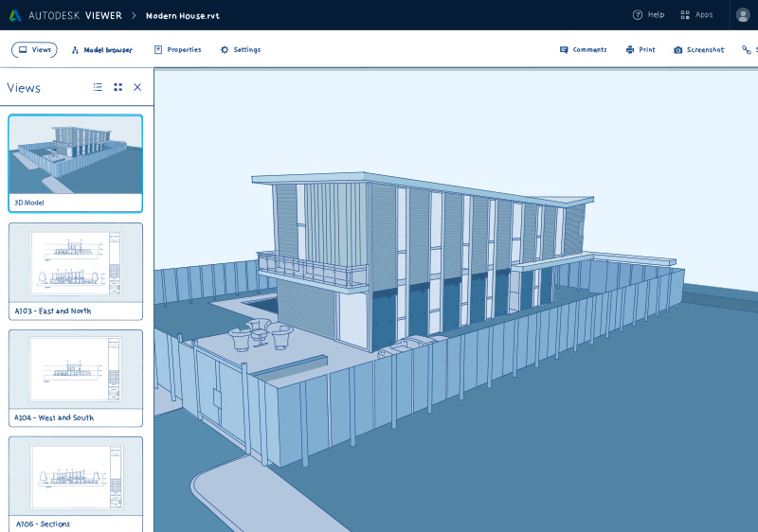Open the A105 - Sections sheet
This screenshot has height=532, width=758.
pos(76,483)
